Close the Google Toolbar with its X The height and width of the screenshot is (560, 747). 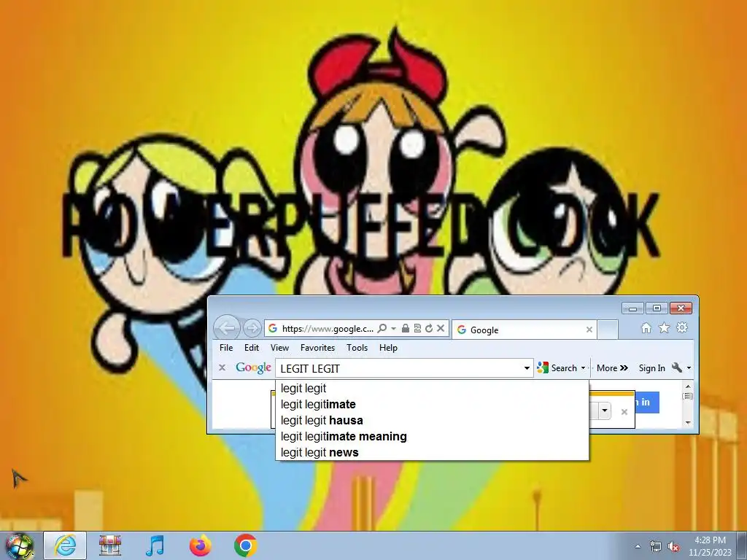222,367
